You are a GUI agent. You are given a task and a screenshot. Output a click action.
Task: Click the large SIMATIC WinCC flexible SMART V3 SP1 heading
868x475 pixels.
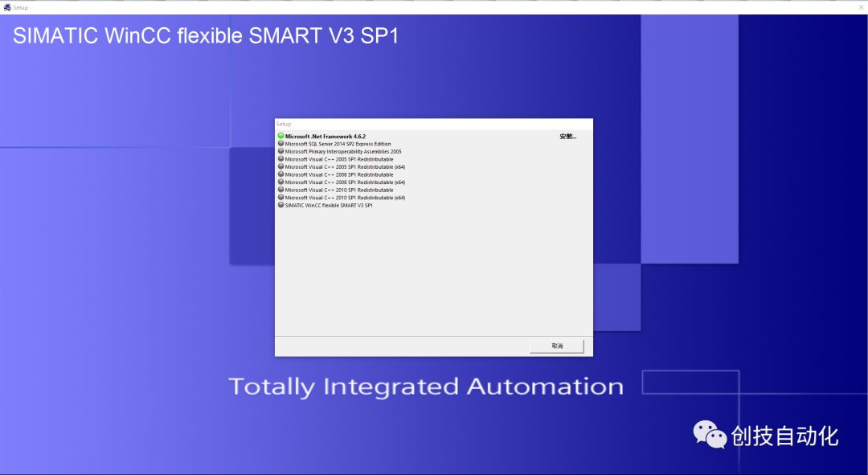[206, 36]
